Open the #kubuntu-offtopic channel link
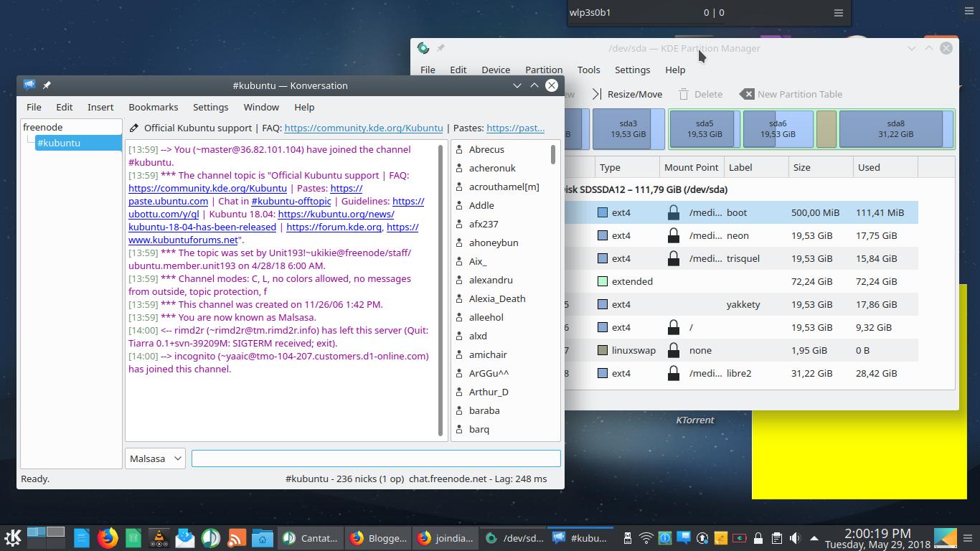980x551 pixels. point(291,201)
